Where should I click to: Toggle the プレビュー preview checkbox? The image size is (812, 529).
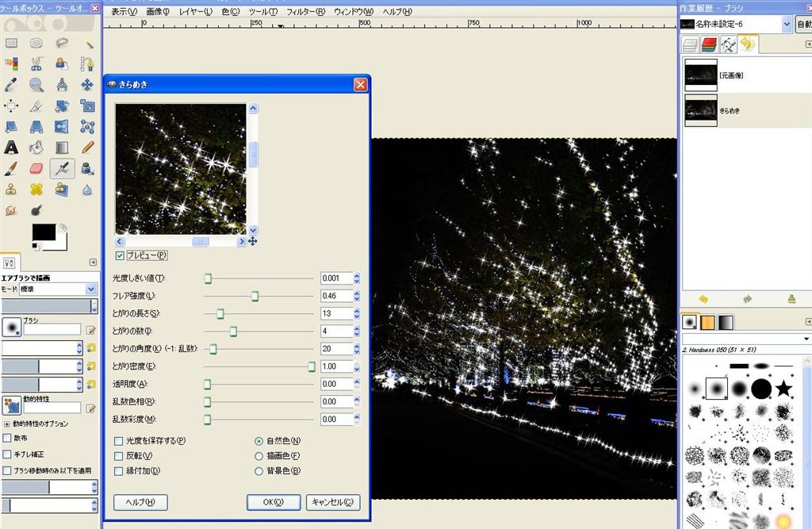pos(120,255)
